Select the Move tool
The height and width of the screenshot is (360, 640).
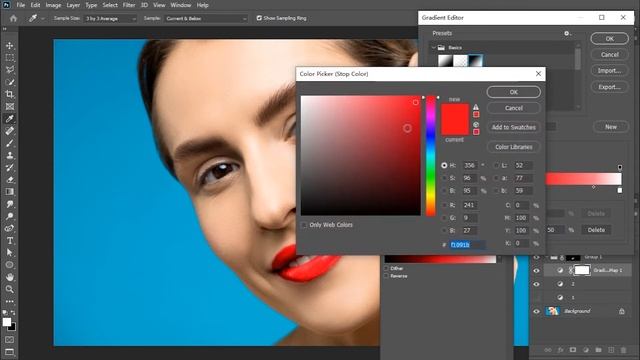point(9,45)
